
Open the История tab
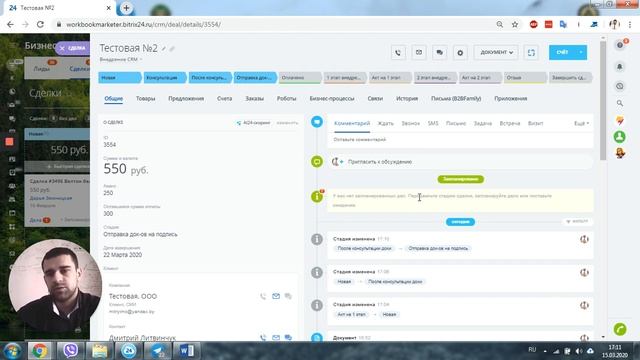pos(407,99)
